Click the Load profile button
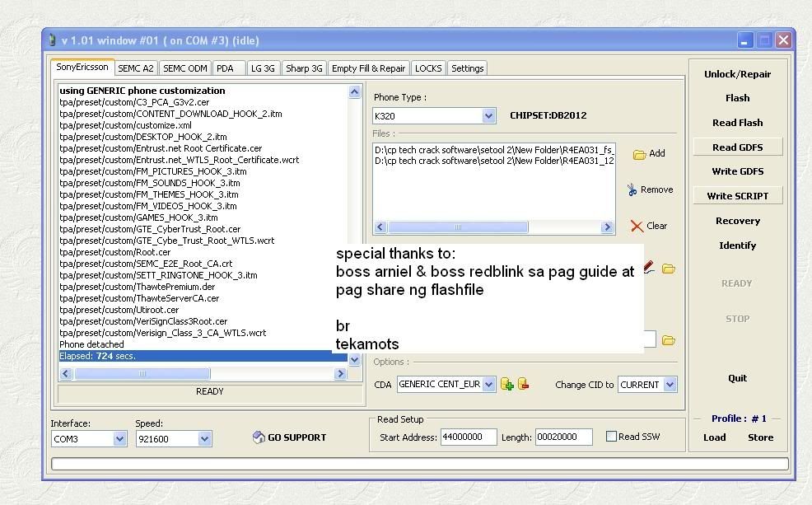 [x=715, y=437]
